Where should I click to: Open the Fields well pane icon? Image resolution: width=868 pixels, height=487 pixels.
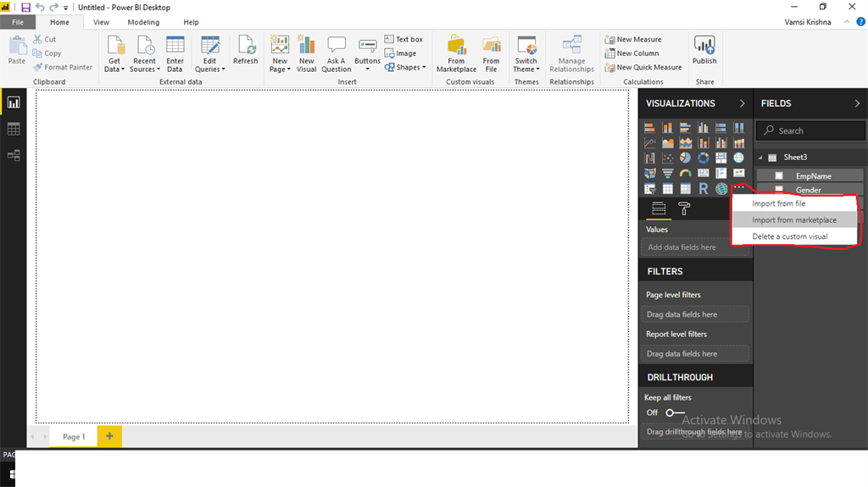click(659, 208)
